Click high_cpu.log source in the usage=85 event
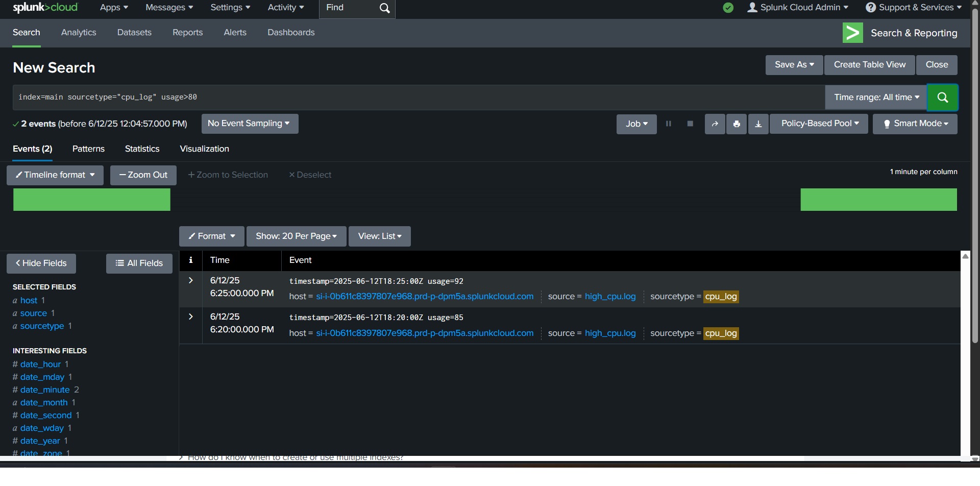The height and width of the screenshot is (486, 980). pyautogui.click(x=610, y=333)
